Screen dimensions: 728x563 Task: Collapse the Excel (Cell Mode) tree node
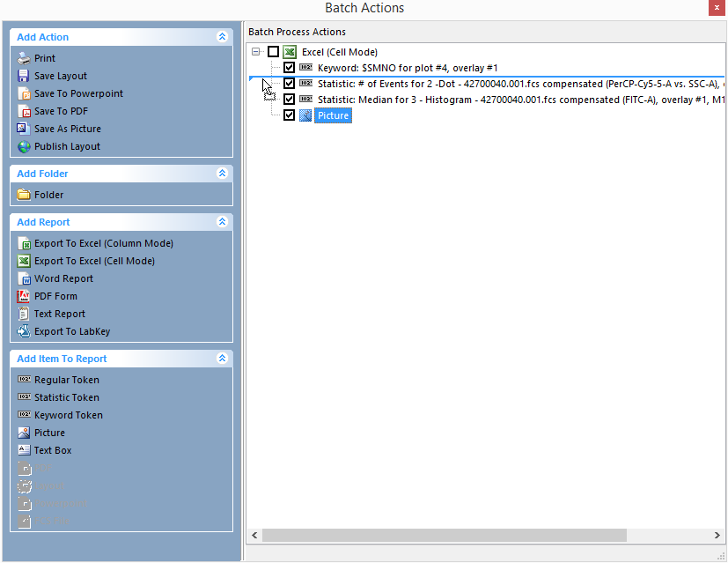click(x=256, y=52)
